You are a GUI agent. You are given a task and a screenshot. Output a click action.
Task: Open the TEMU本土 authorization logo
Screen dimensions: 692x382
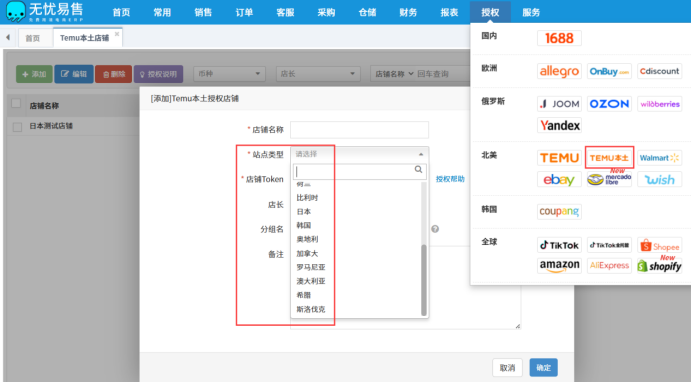pos(609,157)
